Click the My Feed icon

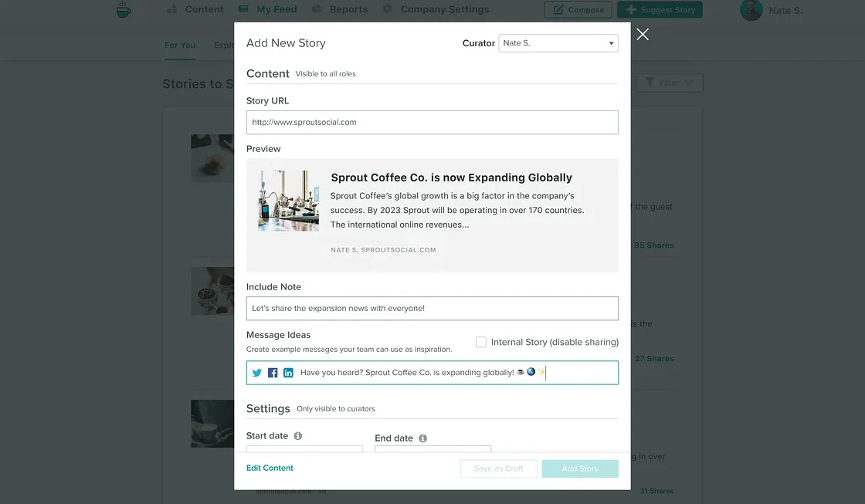(243, 8)
